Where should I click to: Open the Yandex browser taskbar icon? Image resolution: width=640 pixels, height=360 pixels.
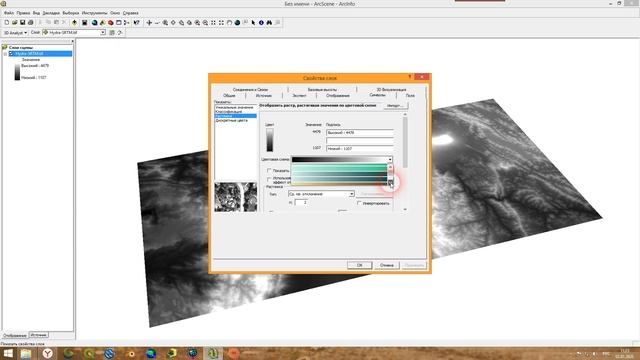coord(48,353)
